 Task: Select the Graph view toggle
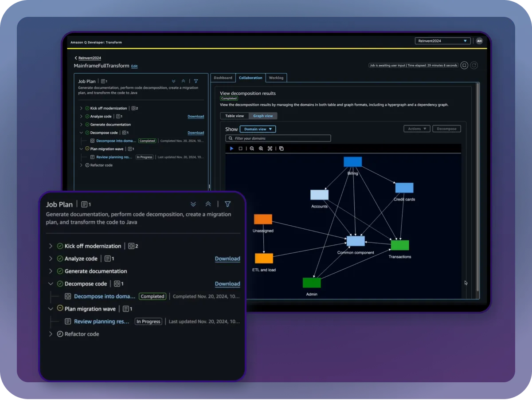pyautogui.click(x=263, y=116)
